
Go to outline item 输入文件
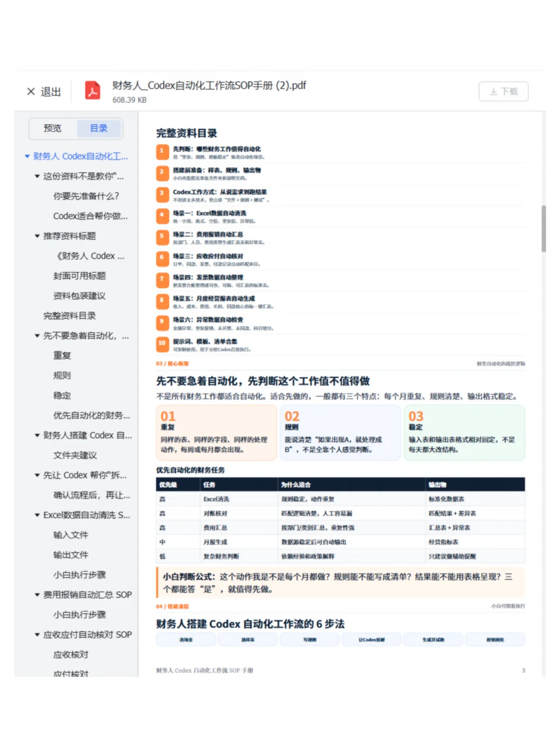71,535
